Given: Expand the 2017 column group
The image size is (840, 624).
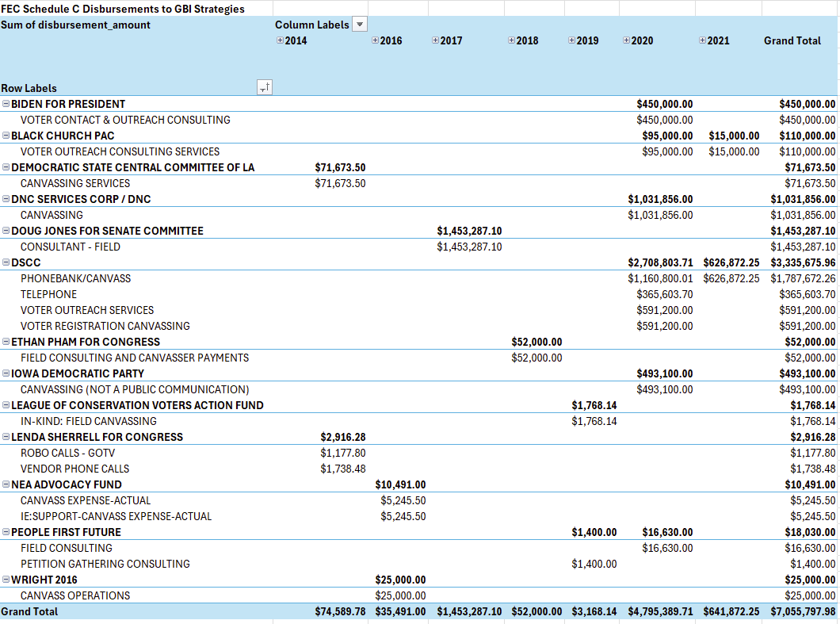Looking at the screenshot, I should point(435,40).
